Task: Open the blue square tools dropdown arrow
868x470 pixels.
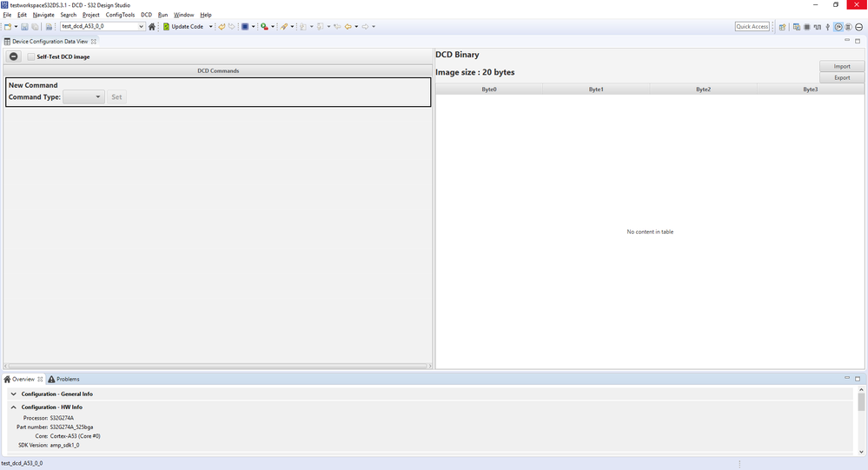Action: (253, 27)
